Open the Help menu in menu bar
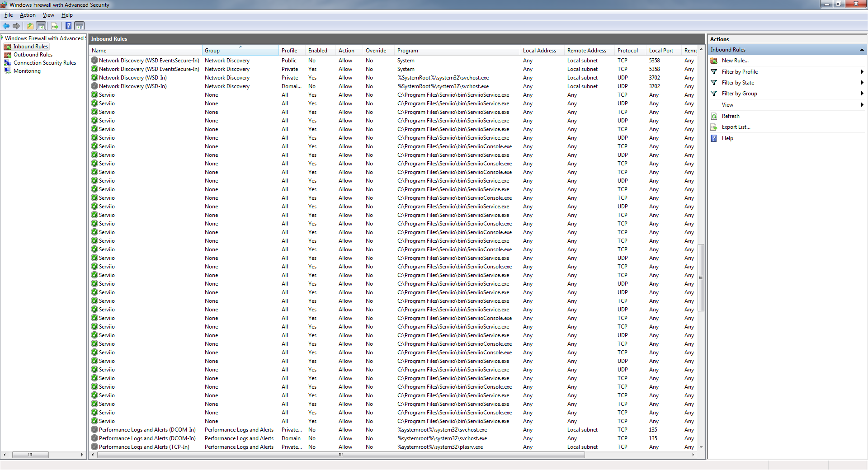The height and width of the screenshot is (470, 868). coord(67,15)
